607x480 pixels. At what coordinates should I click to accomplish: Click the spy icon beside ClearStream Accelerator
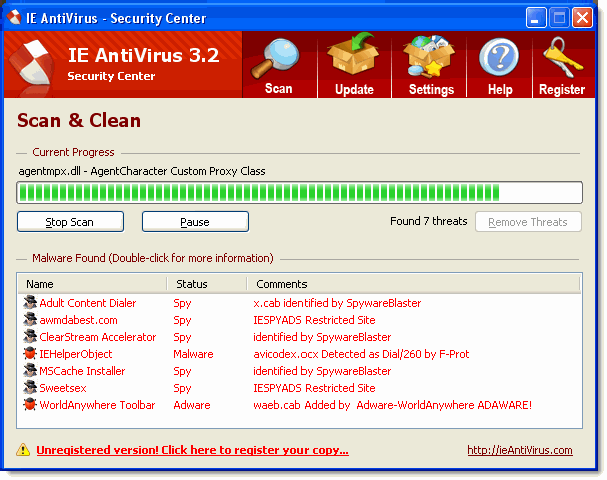pyautogui.click(x=30, y=336)
